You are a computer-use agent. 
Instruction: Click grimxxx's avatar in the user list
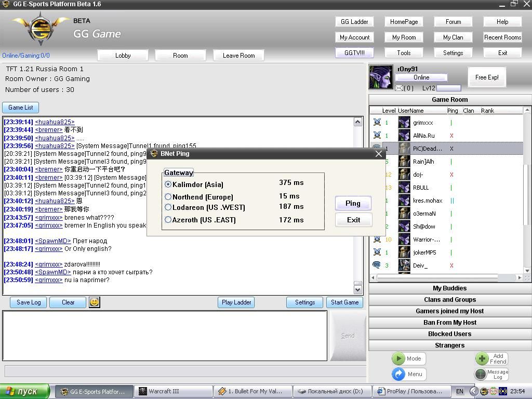(404, 122)
